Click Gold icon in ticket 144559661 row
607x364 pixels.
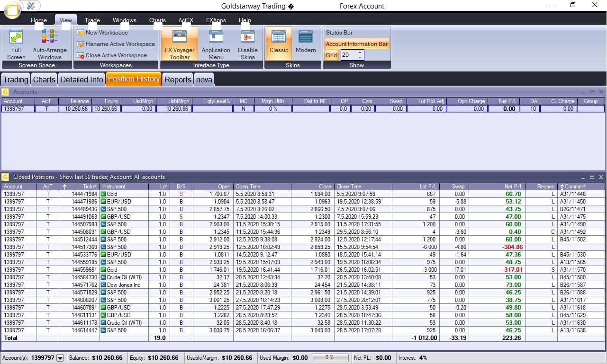point(103,270)
